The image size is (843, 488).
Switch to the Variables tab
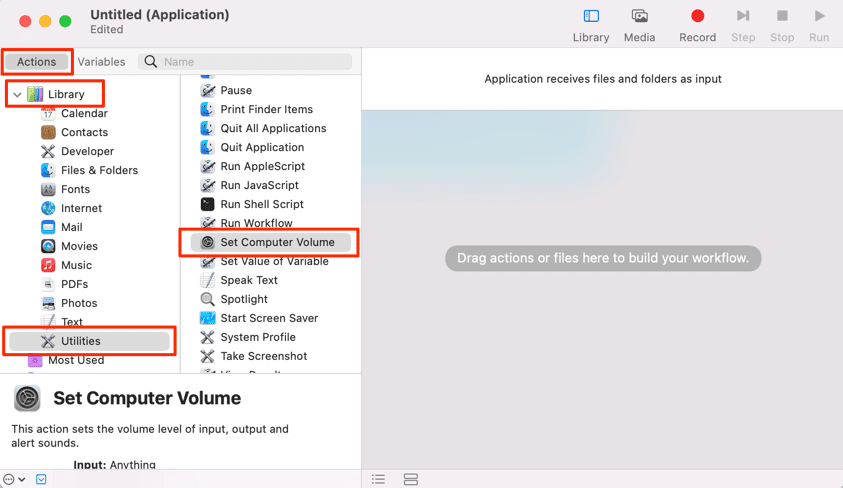click(x=101, y=62)
